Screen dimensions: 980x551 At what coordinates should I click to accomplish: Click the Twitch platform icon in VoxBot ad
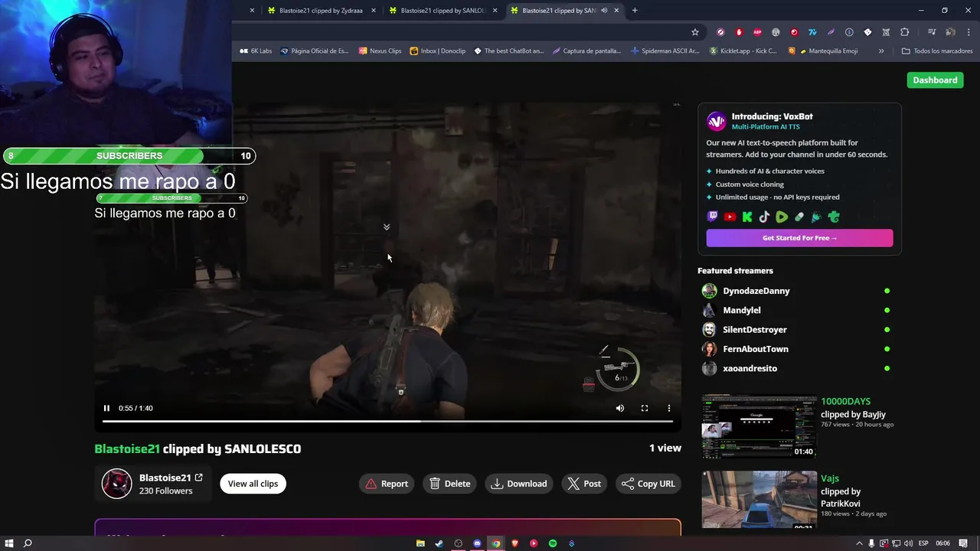[x=713, y=217]
